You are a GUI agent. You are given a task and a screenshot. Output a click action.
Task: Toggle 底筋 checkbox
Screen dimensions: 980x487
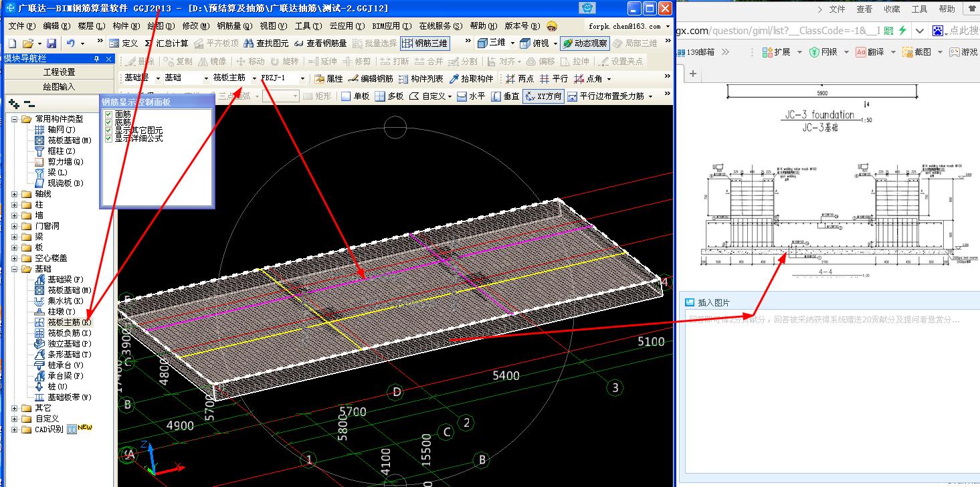(x=109, y=122)
